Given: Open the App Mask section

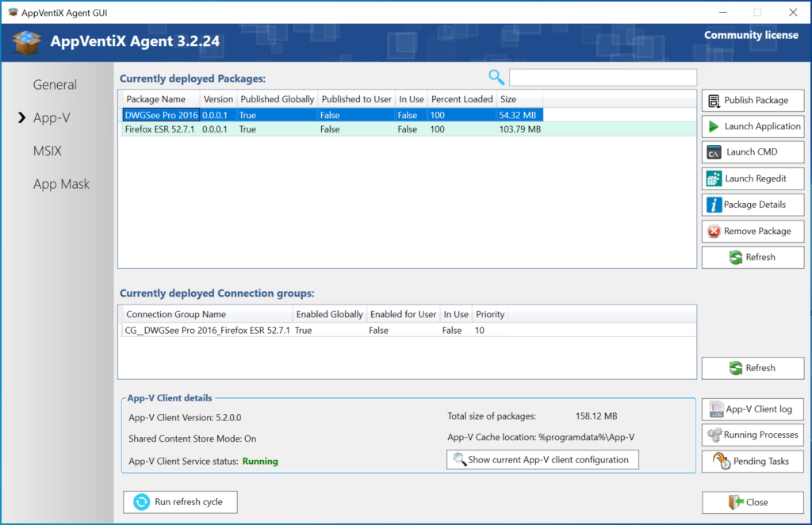Looking at the screenshot, I should coord(61,183).
